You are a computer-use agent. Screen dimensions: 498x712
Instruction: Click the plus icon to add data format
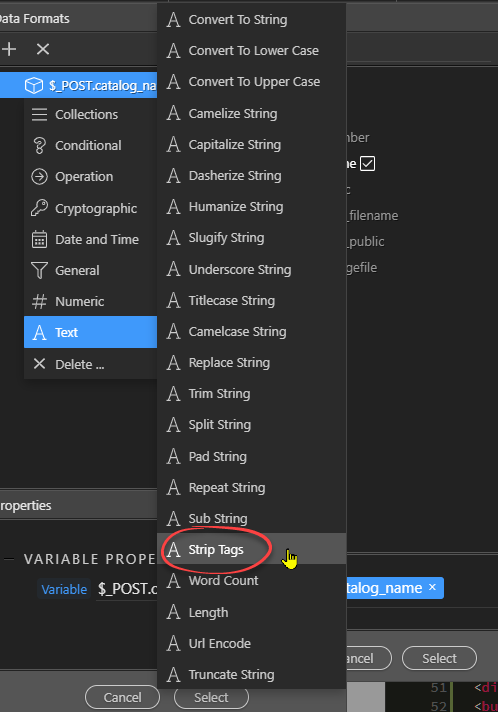[9, 49]
